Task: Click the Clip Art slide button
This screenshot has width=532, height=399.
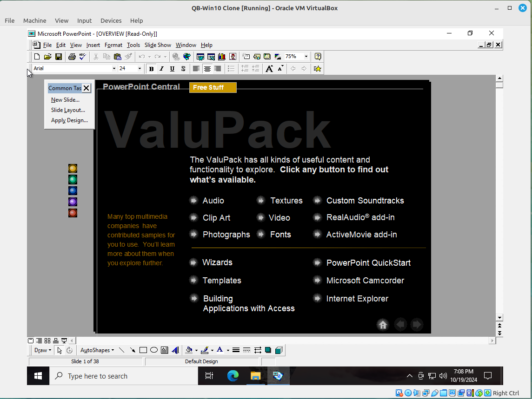Action: [193, 217]
